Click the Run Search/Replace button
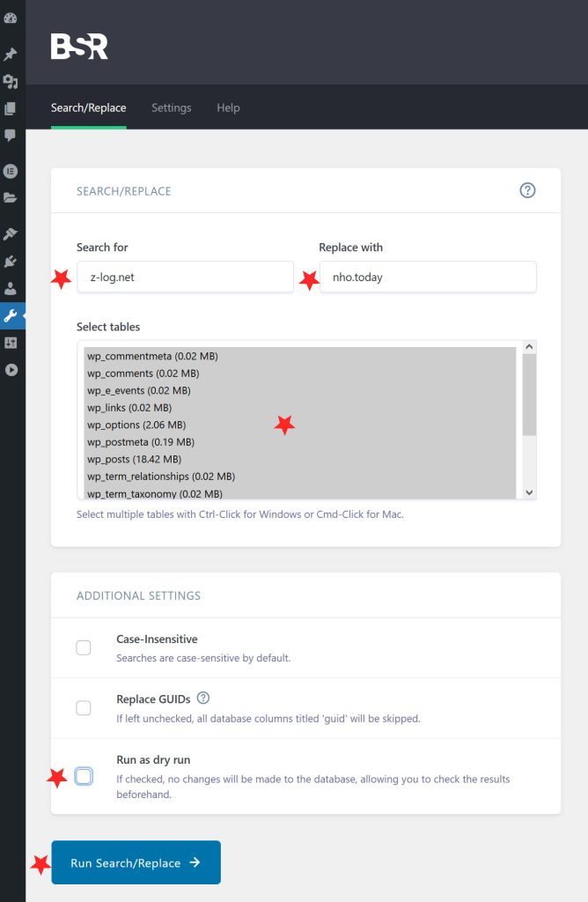Viewport: 588px width, 902px height. coord(136,863)
